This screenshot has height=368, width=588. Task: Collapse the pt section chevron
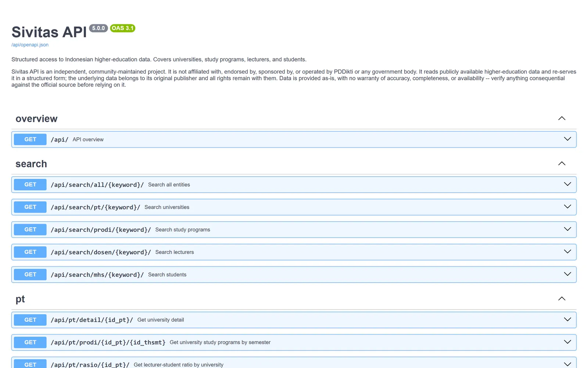point(562,299)
